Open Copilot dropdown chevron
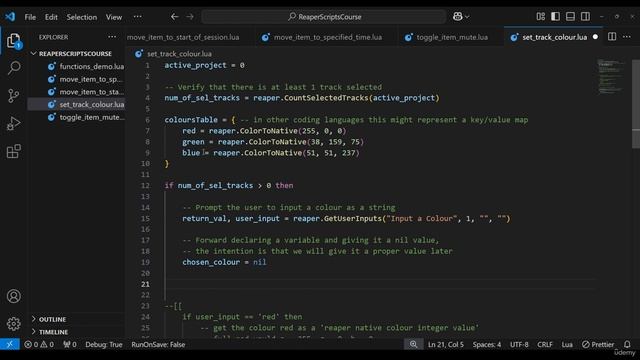Screen dimensions: 640x360 pyautogui.click(x=467, y=17)
